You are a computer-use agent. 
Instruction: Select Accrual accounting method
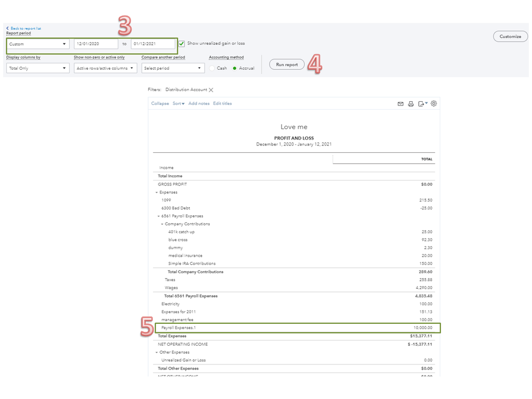coord(234,68)
